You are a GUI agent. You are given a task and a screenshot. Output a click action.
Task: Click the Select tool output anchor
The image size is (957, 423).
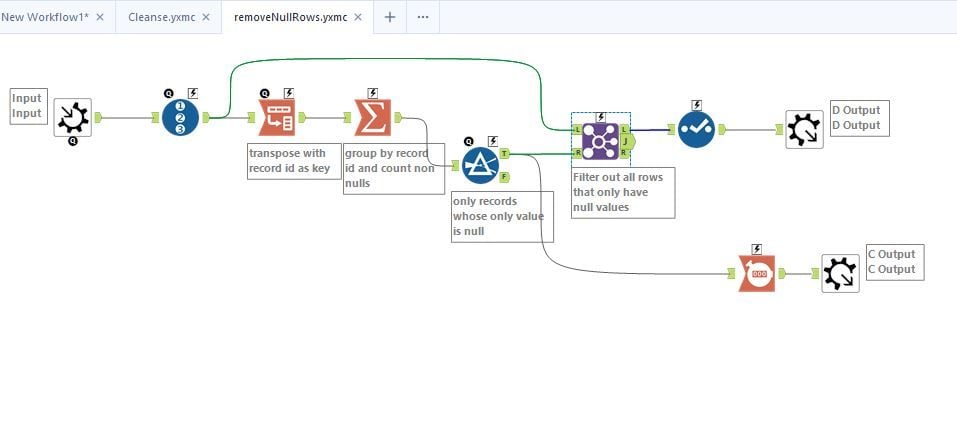(x=721, y=129)
